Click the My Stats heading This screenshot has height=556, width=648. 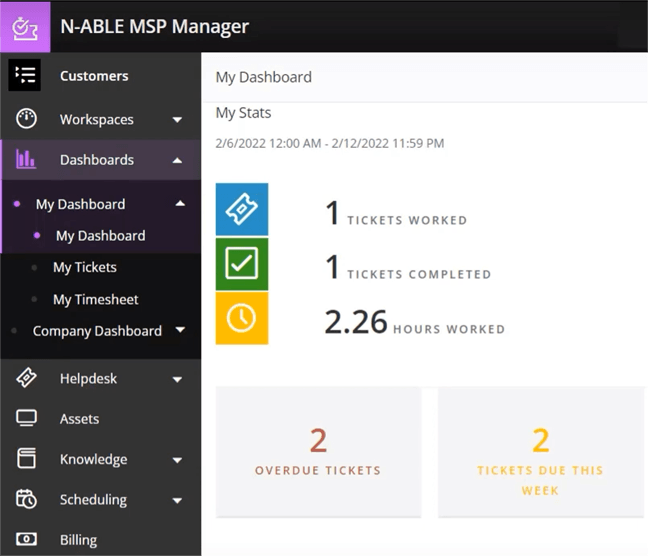click(243, 113)
